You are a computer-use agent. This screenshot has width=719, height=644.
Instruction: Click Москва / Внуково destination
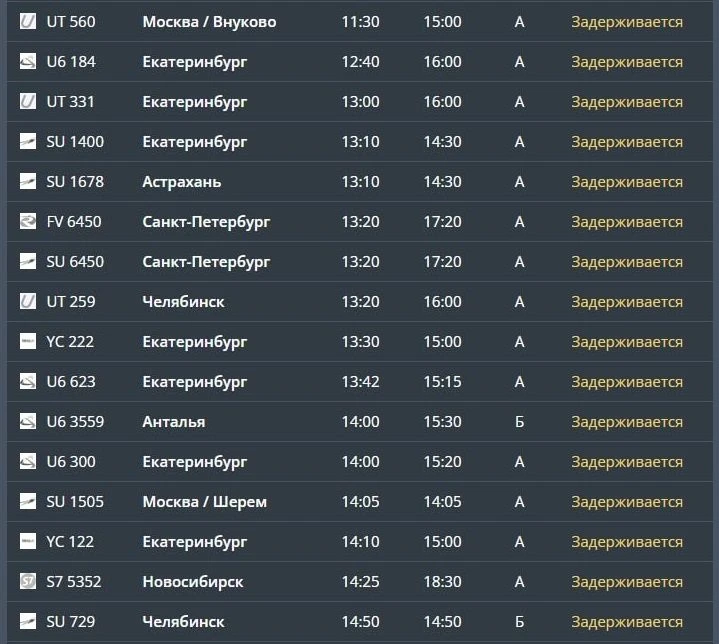coord(210,22)
